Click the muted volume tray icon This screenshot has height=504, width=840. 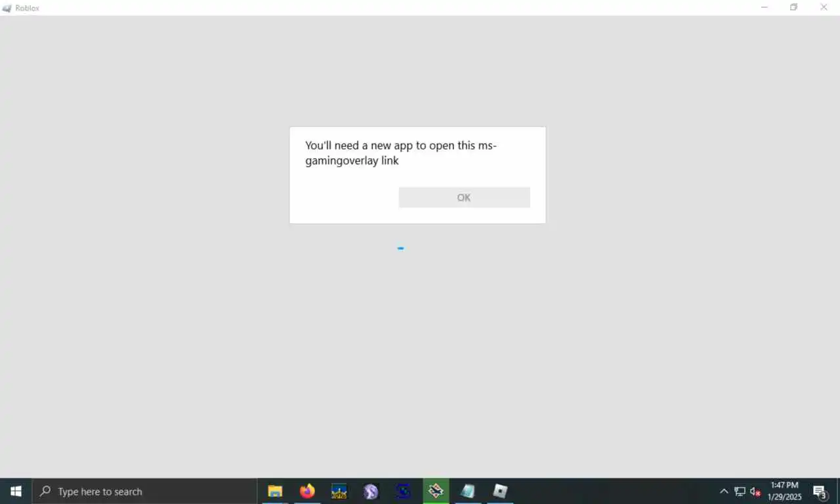(755, 491)
